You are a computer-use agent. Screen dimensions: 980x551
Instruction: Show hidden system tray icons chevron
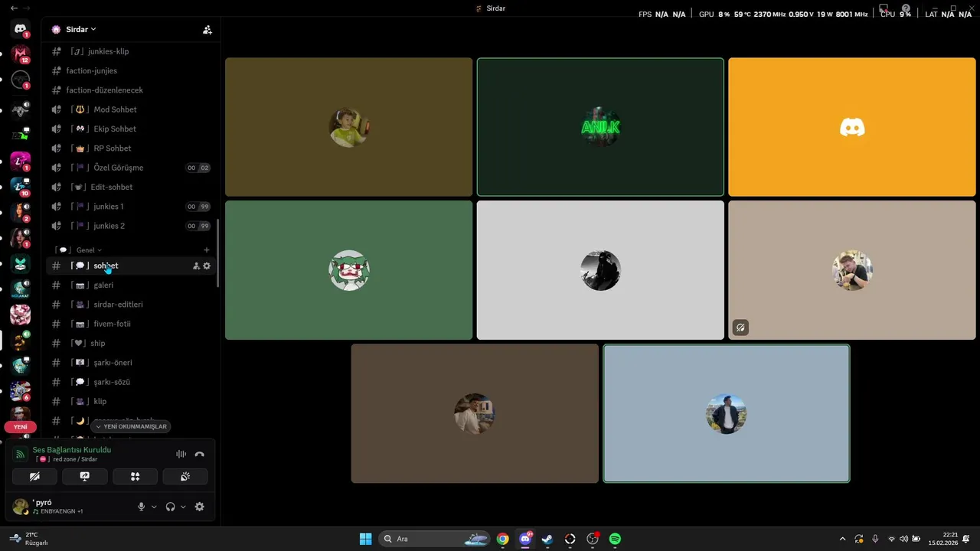tap(843, 539)
